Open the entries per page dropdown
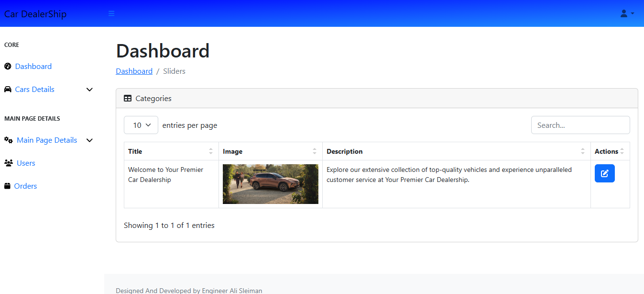The width and height of the screenshot is (644, 294). click(x=141, y=125)
